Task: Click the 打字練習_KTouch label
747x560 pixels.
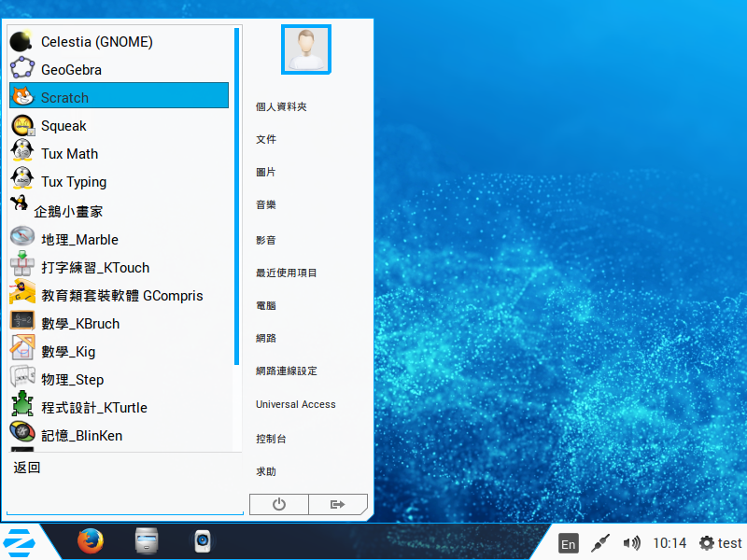Action: [95, 268]
